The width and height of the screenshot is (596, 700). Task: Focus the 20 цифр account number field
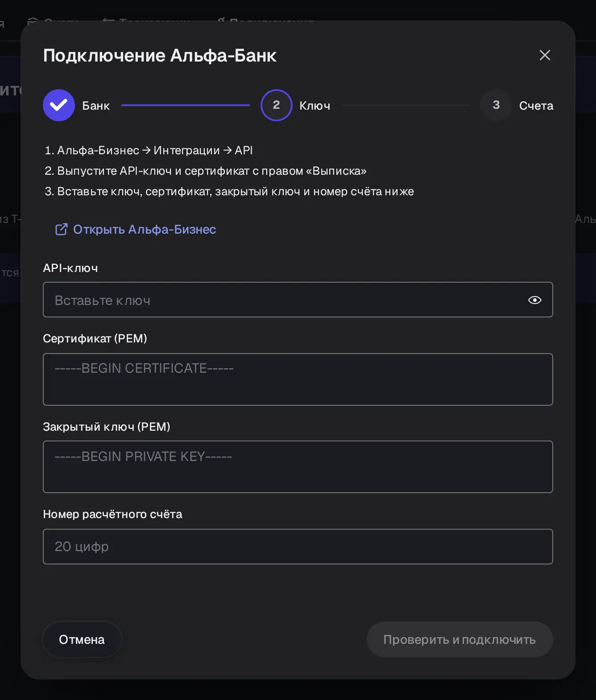click(x=298, y=547)
